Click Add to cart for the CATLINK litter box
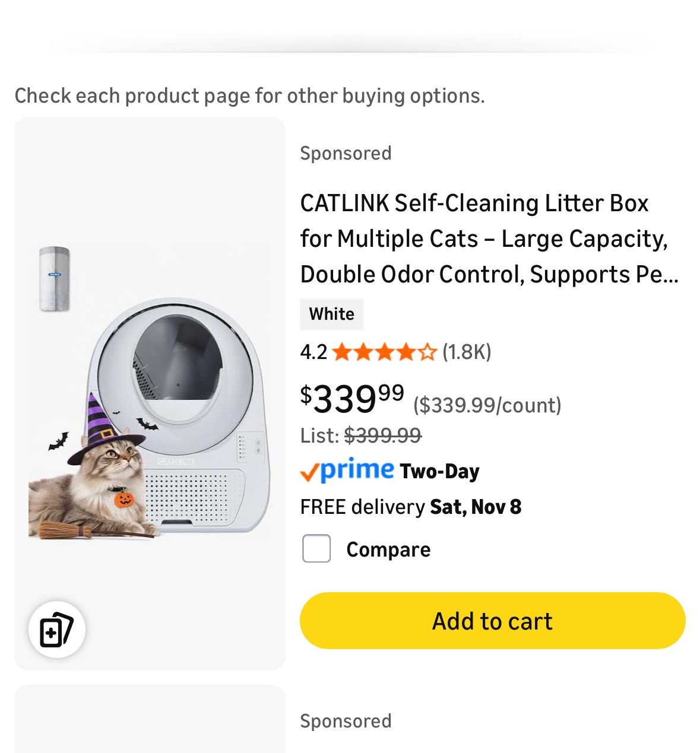 click(492, 621)
